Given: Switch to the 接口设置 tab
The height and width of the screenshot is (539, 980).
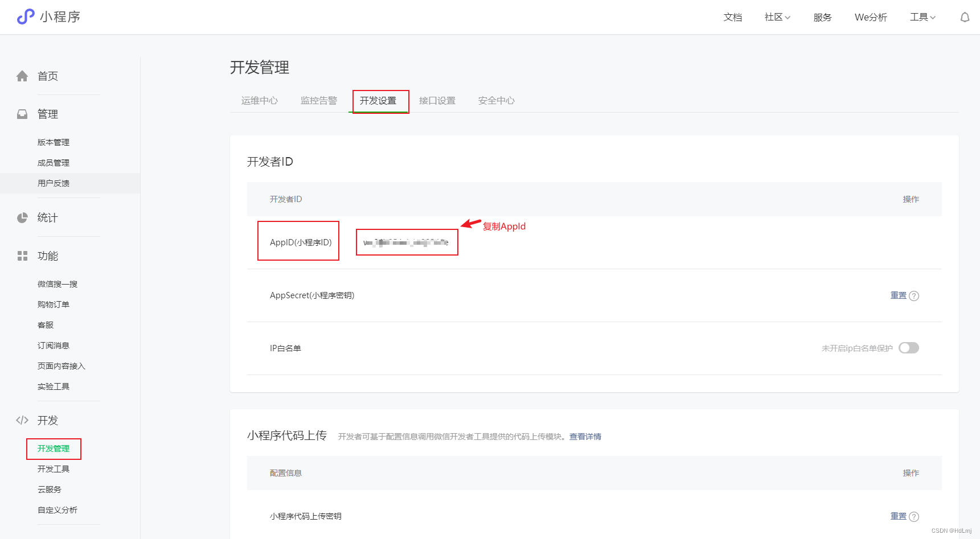Looking at the screenshot, I should pos(437,100).
